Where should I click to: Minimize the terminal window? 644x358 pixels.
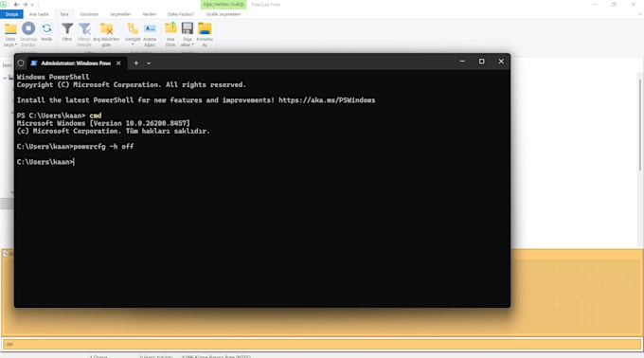462,62
